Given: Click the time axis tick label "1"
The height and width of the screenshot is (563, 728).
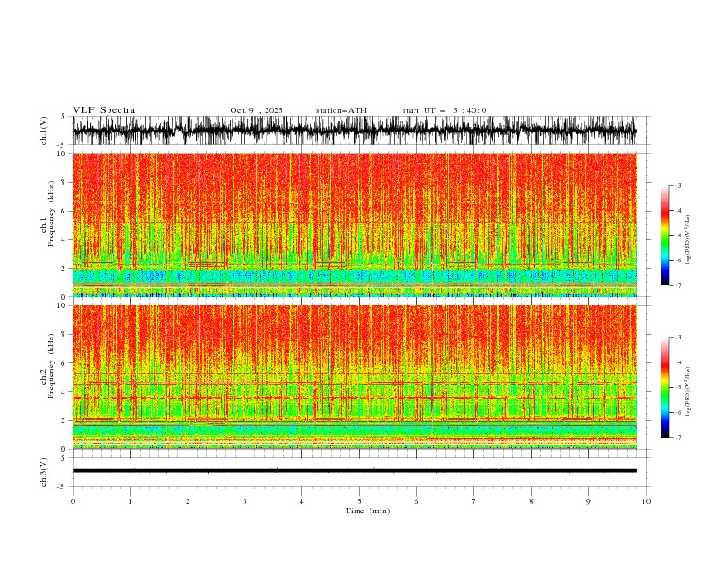Looking at the screenshot, I should (x=130, y=501).
